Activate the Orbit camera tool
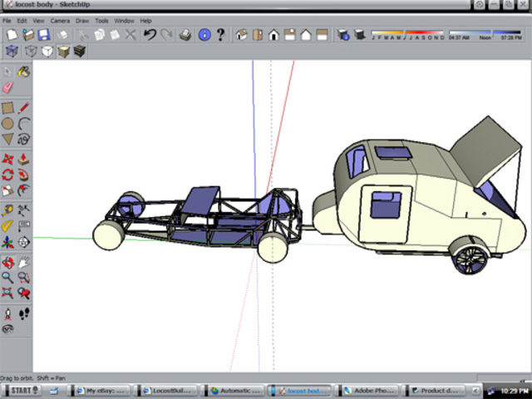The height and width of the screenshot is (399, 532). 7,263
